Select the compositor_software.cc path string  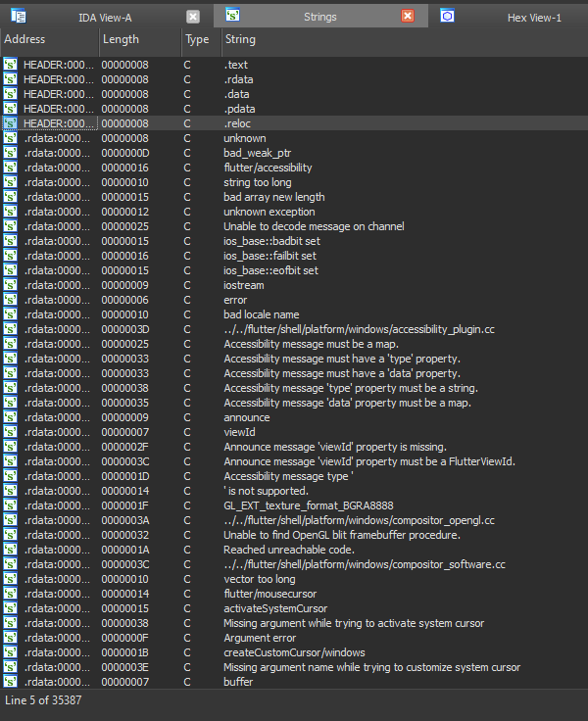pos(365,564)
